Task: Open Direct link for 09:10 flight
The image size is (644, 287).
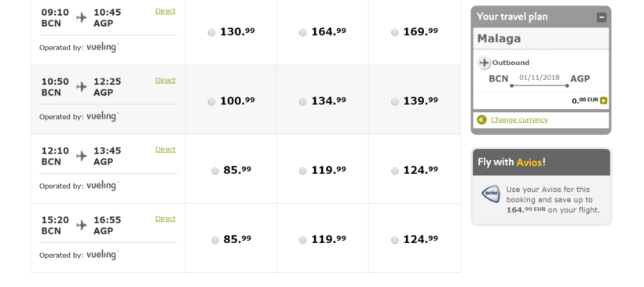Action: pyautogui.click(x=166, y=11)
